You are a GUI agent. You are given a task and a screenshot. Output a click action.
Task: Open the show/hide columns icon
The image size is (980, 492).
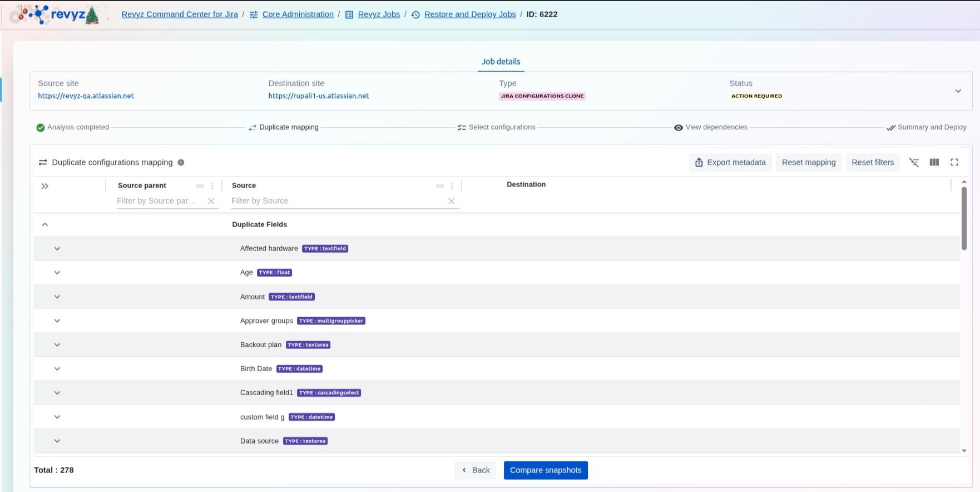934,163
